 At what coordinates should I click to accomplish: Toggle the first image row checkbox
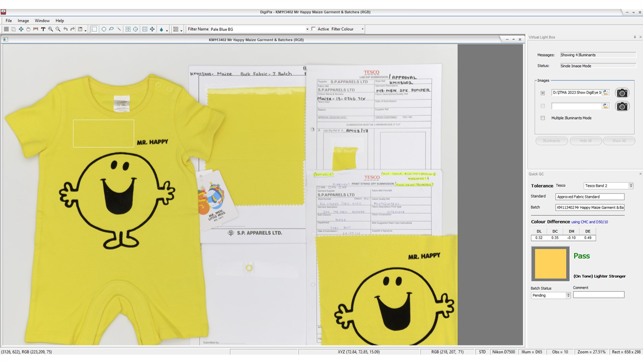543,93
